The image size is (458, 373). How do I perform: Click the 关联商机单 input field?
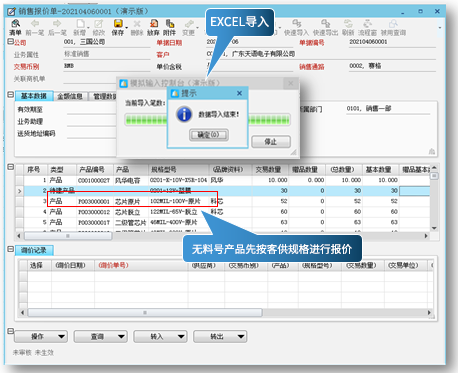tap(89, 79)
